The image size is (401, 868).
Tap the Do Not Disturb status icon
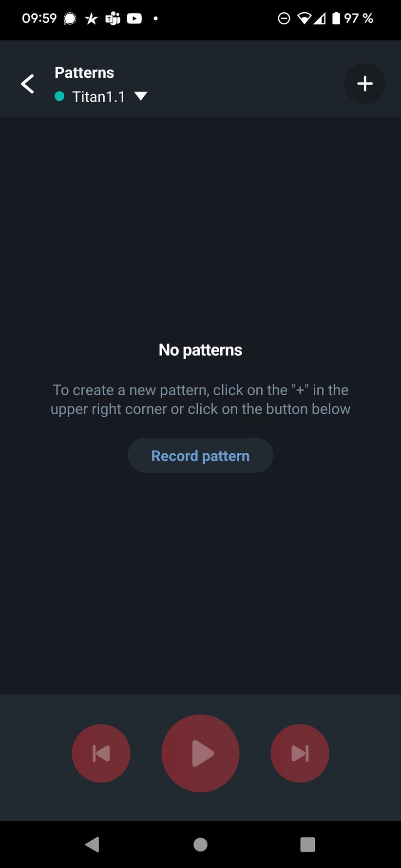click(x=284, y=18)
